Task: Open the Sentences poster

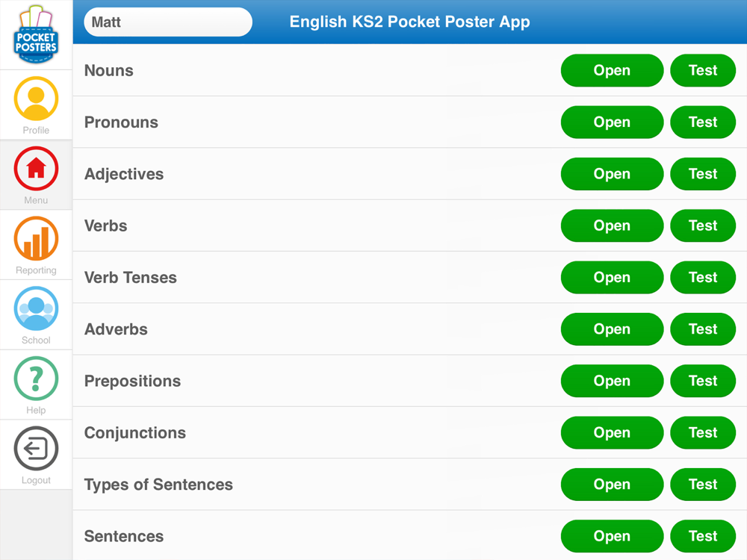Action: pos(613,536)
